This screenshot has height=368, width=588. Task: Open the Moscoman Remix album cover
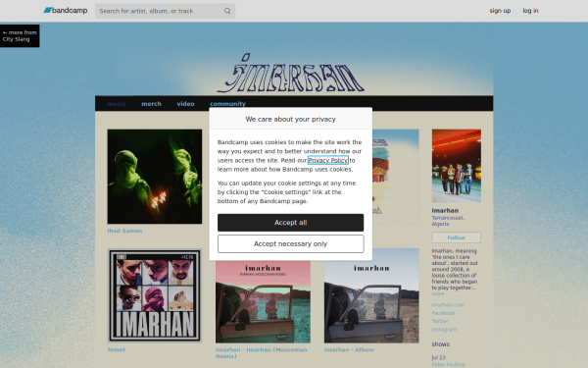(x=263, y=301)
